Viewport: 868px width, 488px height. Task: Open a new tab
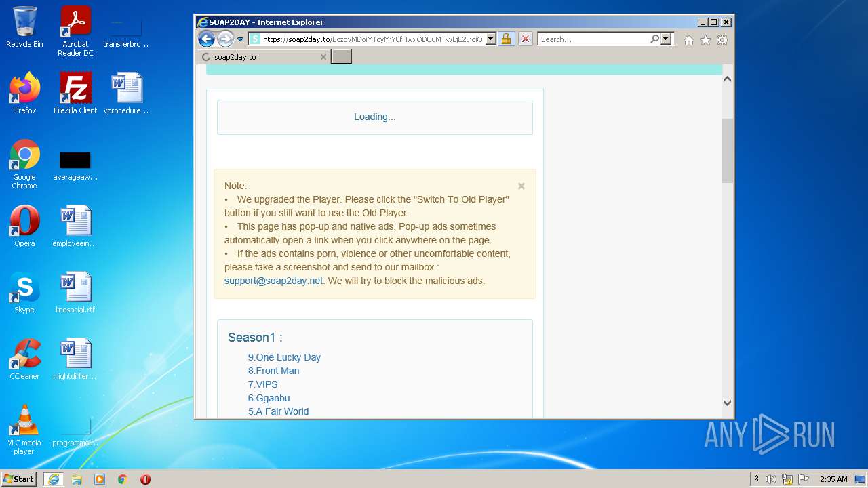click(341, 57)
